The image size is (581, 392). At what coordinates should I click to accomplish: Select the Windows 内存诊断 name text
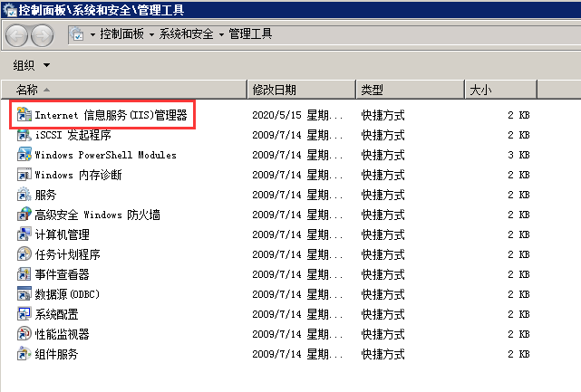click(x=78, y=175)
